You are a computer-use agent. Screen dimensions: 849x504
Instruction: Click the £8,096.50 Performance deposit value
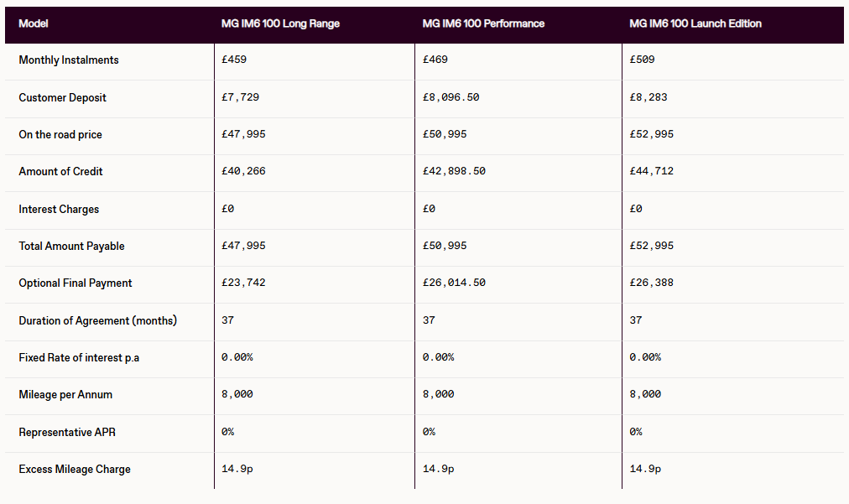pos(451,97)
